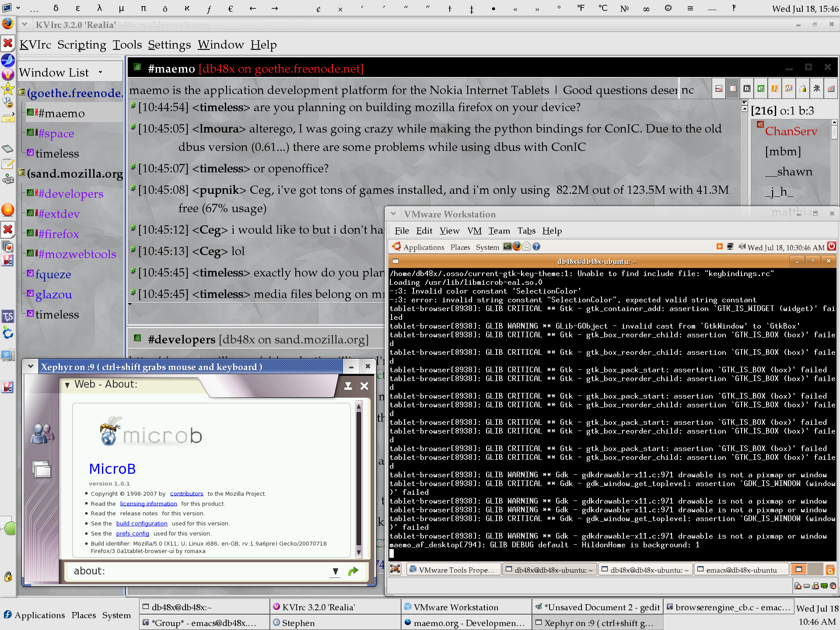
Task: Expand the 'Web - About:' title menu triangle
Action: [67, 385]
